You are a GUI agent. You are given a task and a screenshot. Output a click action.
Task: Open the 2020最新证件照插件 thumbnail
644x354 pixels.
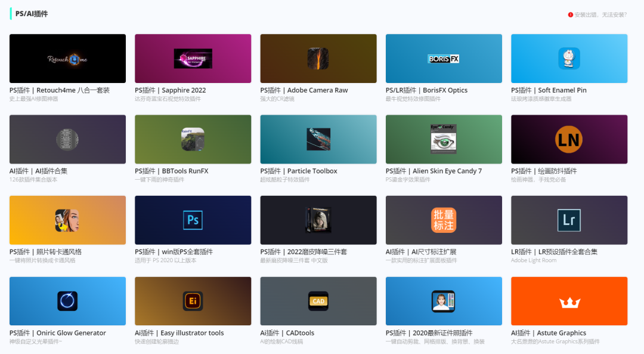tap(444, 301)
